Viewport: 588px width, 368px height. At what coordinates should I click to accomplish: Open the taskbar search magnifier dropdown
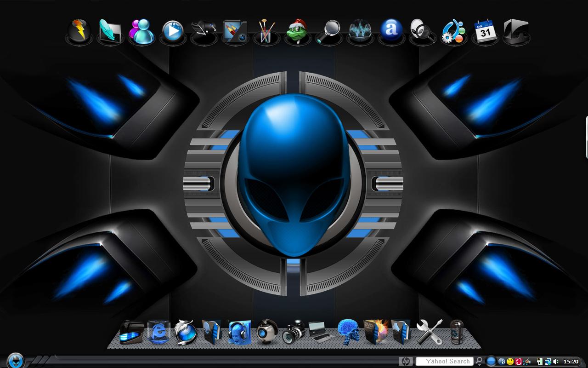pyautogui.click(x=480, y=361)
